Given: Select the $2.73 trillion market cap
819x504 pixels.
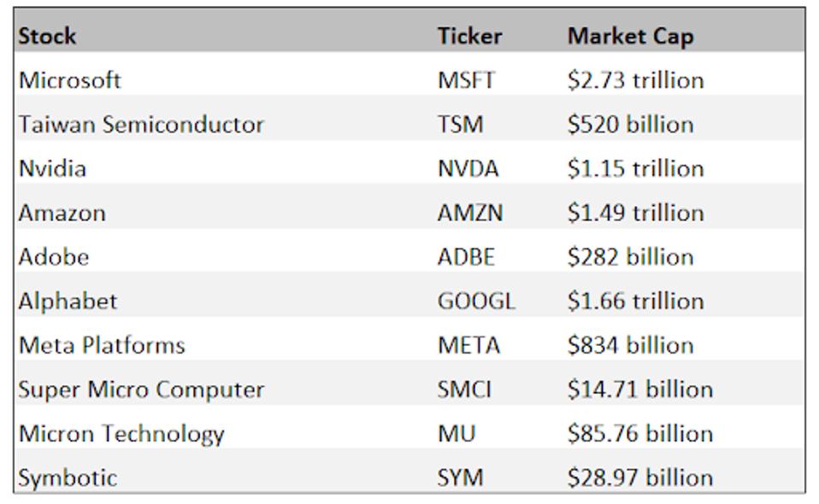Looking at the screenshot, I should coord(635,80).
